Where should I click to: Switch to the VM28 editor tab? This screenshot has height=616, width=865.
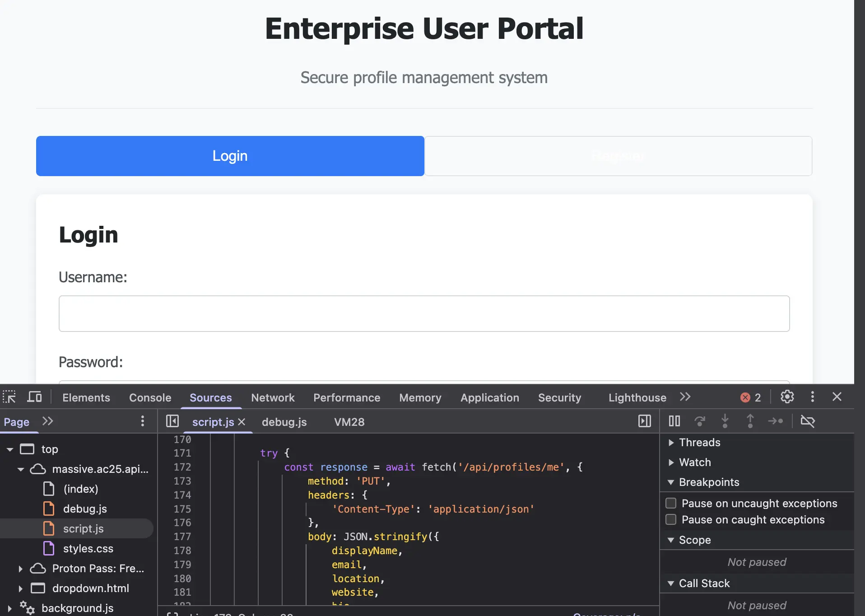(349, 422)
